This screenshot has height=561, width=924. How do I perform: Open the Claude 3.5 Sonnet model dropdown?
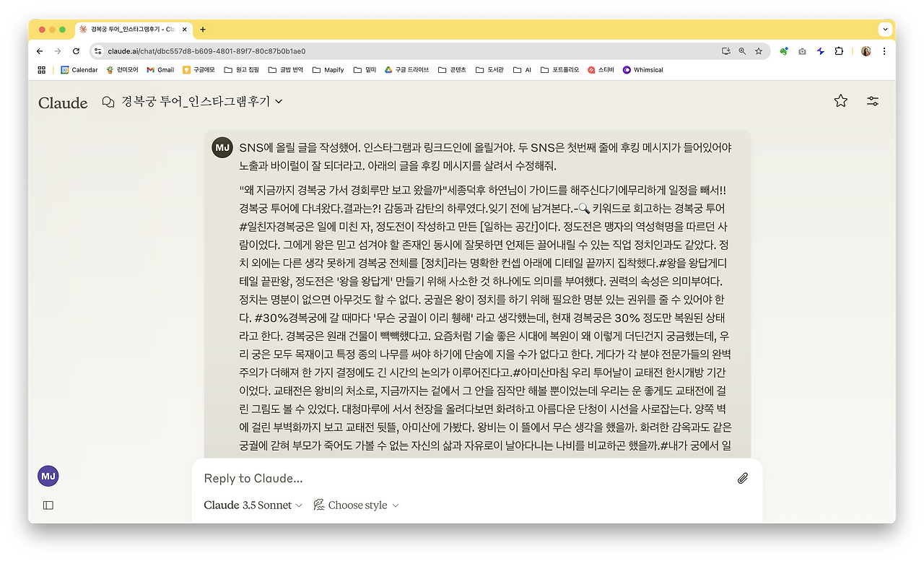coord(252,505)
